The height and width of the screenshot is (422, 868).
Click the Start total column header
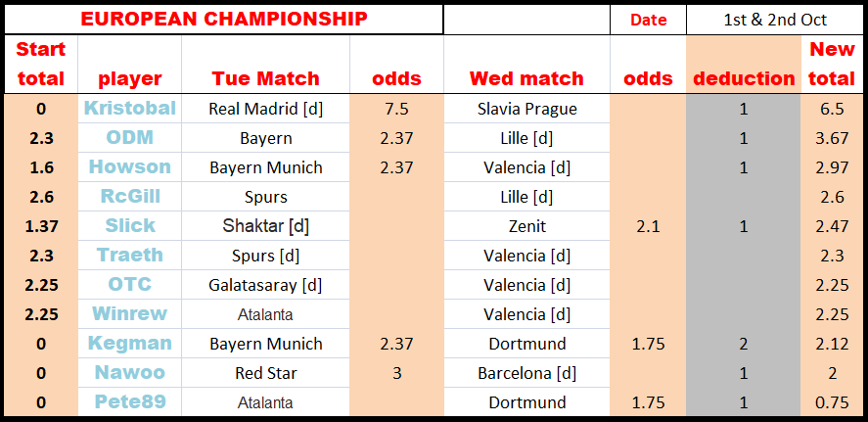click(41, 65)
